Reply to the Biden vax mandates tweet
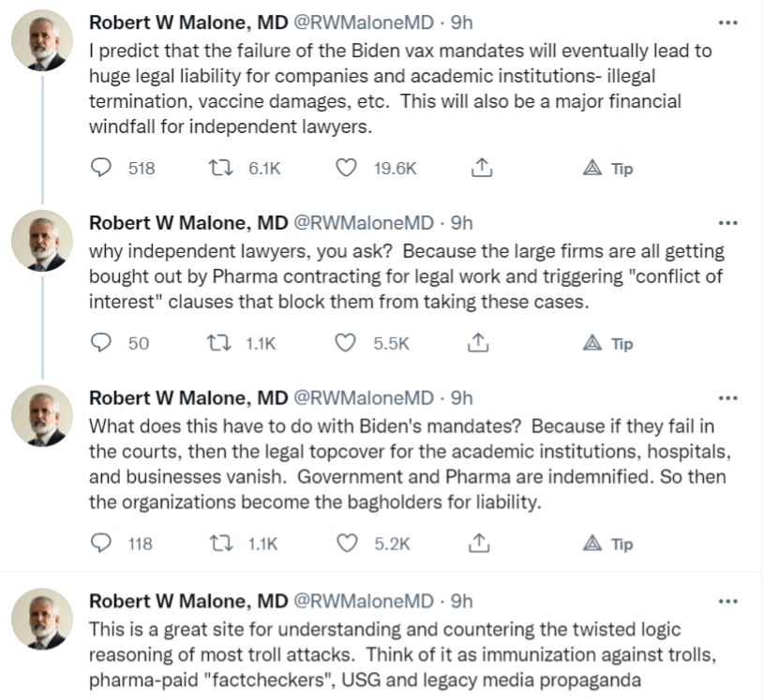 (102, 169)
